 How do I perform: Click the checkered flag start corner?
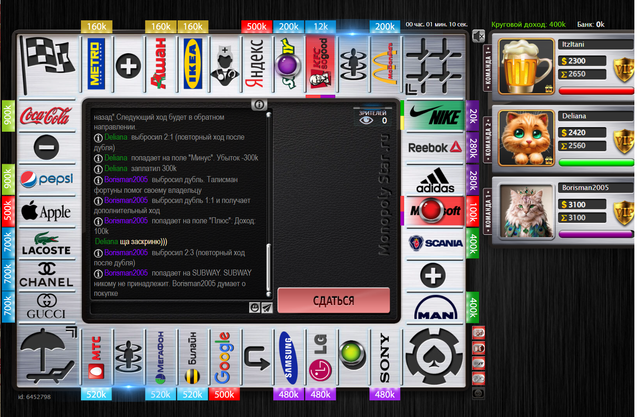coord(47,65)
